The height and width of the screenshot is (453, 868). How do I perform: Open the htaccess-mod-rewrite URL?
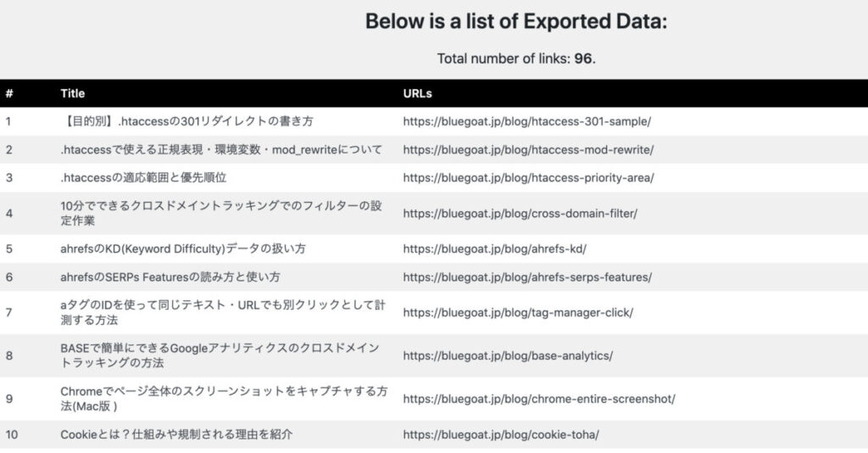coord(528,149)
